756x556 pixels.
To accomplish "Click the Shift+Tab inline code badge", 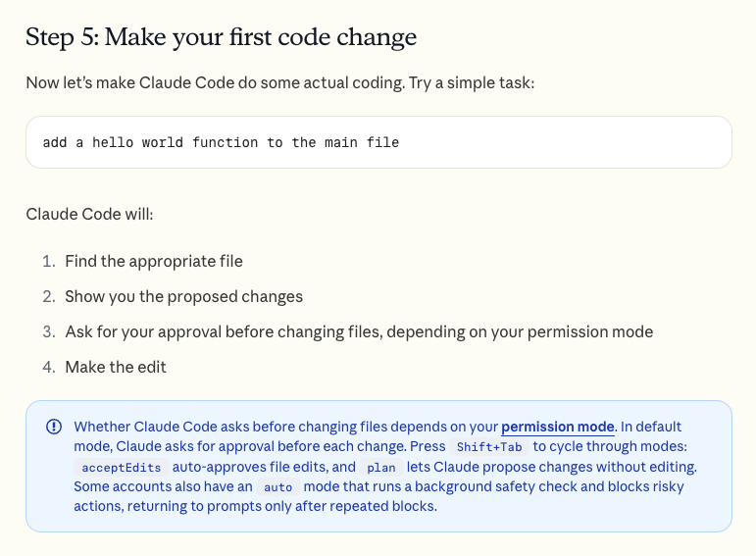I will (x=489, y=447).
